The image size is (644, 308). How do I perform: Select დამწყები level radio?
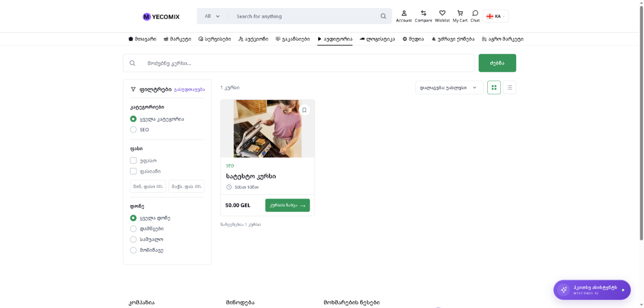[133, 229]
